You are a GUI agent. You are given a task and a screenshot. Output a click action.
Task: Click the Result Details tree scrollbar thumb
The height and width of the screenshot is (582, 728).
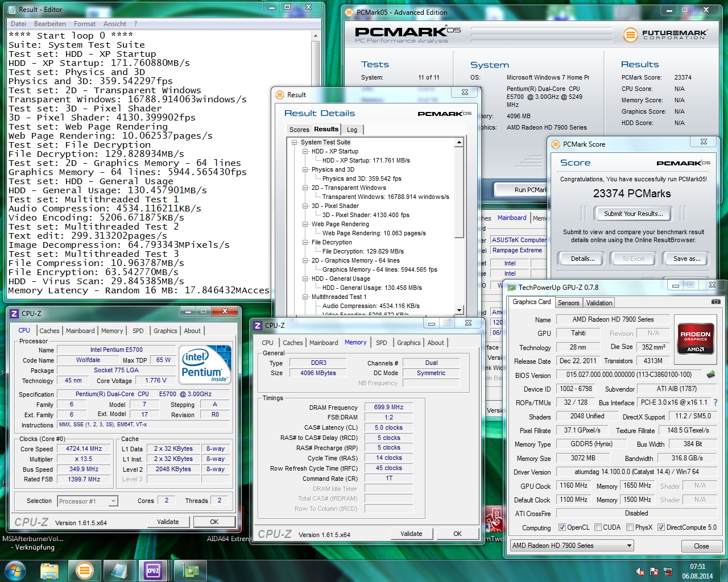(x=459, y=192)
